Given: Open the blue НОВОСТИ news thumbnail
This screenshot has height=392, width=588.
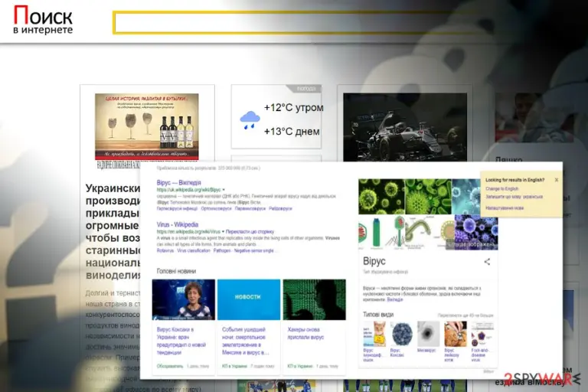Looking at the screenshot, I should pyautogui.click(x=249, y=299).
